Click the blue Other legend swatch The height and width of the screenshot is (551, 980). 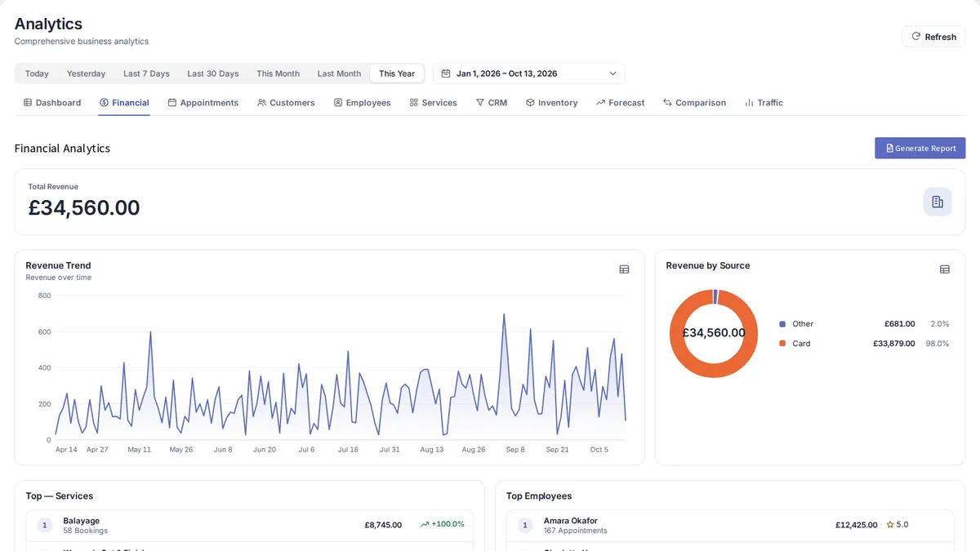(x=782, y=324)
